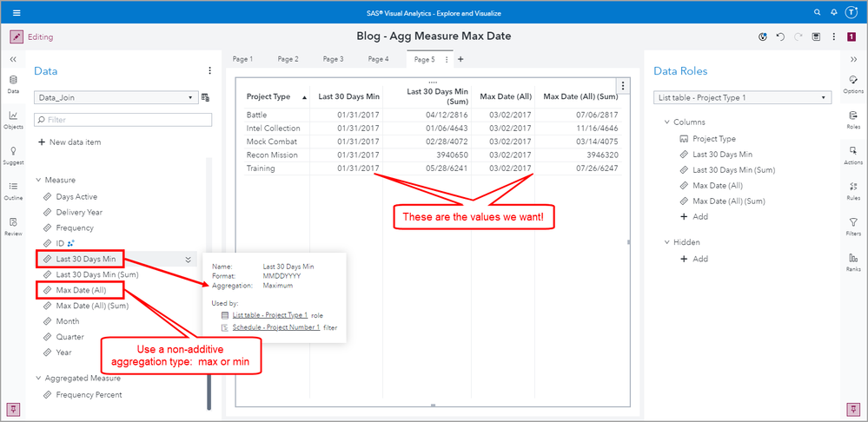Click the left pin icon at bottom
The image size is (868, 422).
(x=13, y=409)
